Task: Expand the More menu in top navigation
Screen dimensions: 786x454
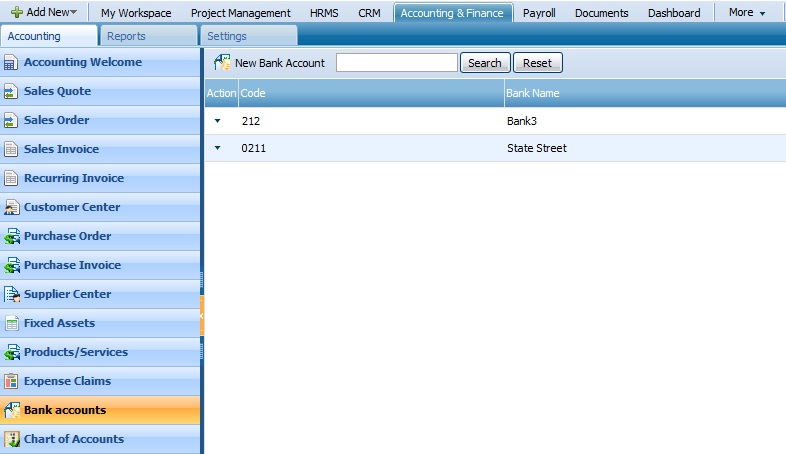Action: click(x=747, y=13)
